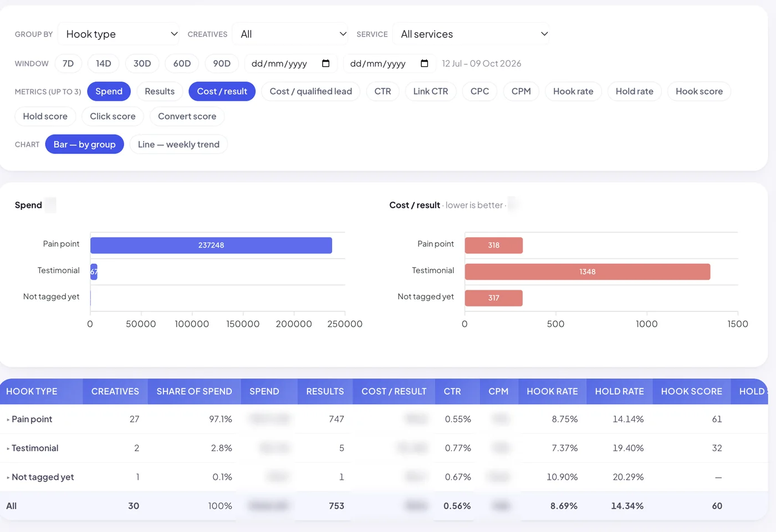Click the start date input field

click(x=291, y=64)
